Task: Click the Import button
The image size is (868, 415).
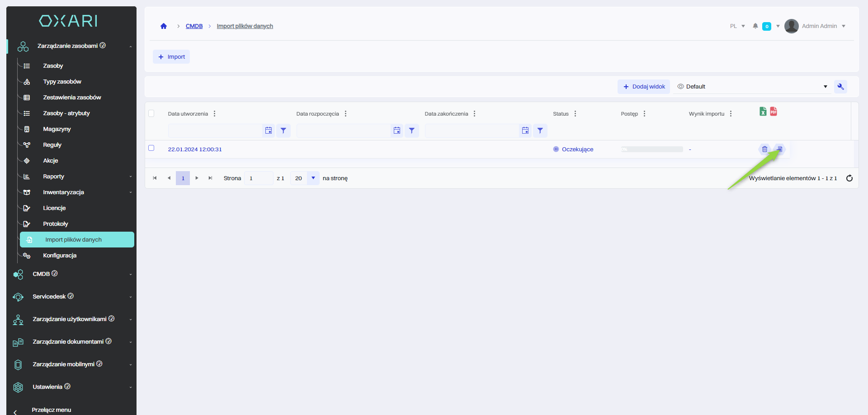Action: (x=171, y=57)
